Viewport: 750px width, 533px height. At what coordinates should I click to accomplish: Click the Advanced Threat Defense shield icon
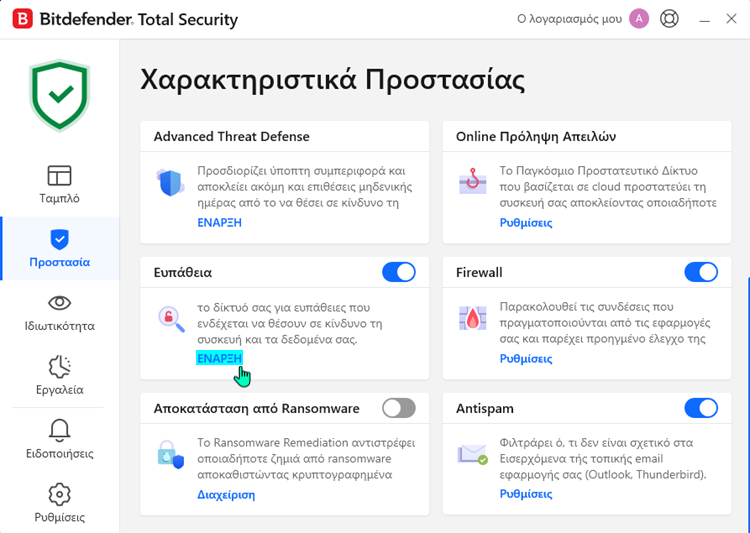[171, 184]
